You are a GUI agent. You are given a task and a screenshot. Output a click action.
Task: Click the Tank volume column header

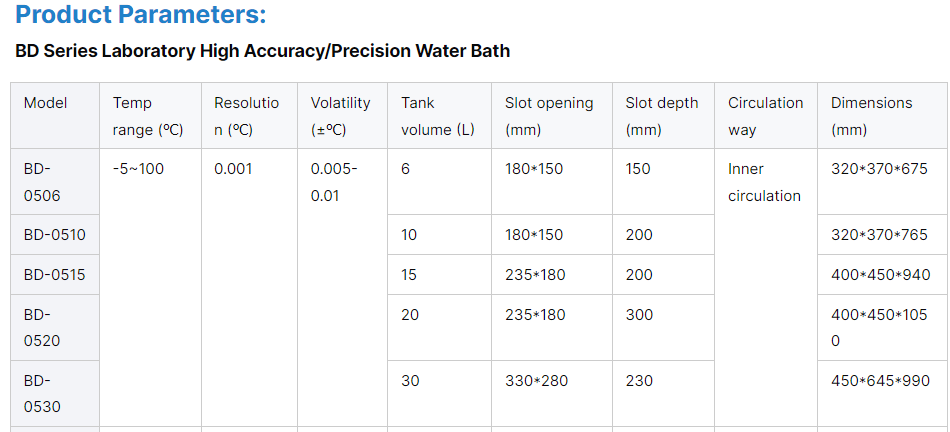point(438,116)
